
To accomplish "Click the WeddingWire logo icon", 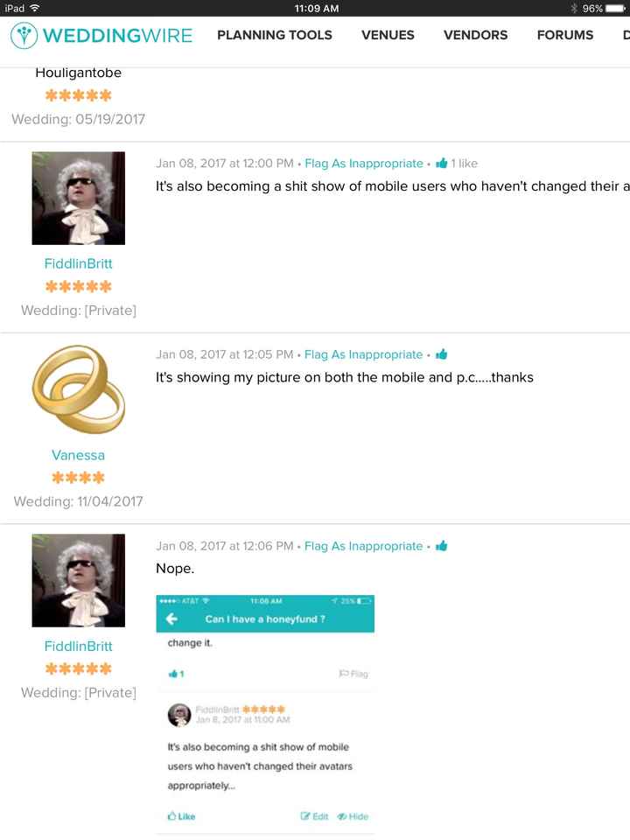I will (24, 35).
